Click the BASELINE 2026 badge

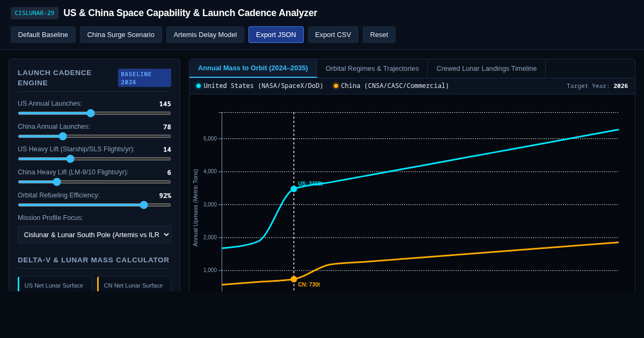click(x=144, y=78)
